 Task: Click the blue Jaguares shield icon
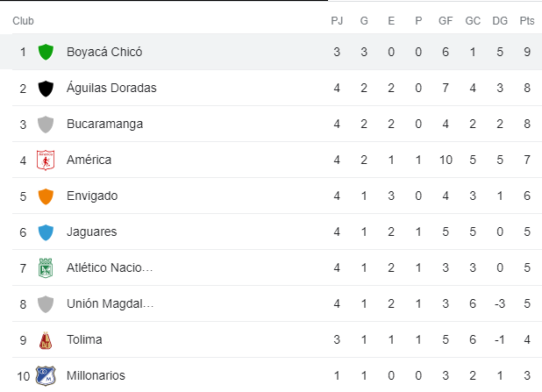(46, 232)
